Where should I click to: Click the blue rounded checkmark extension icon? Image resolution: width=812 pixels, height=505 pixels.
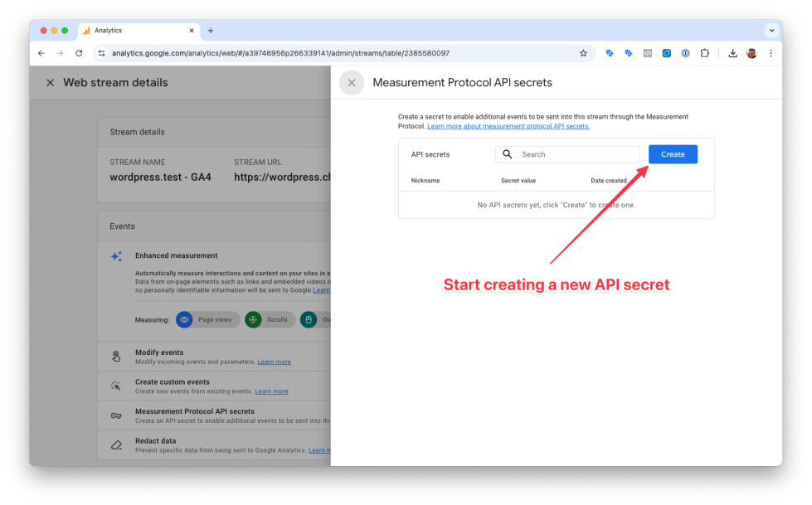click(x=667, y=53)
